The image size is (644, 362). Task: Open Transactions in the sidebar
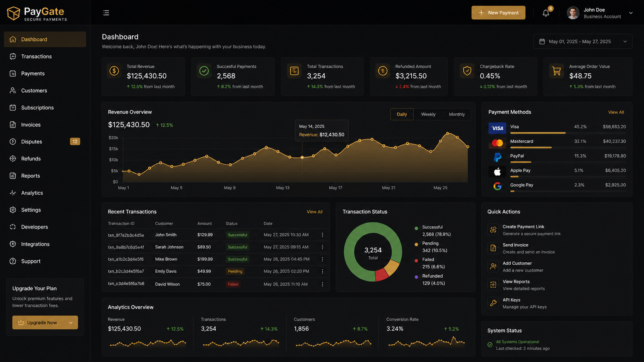click(45, 57)
